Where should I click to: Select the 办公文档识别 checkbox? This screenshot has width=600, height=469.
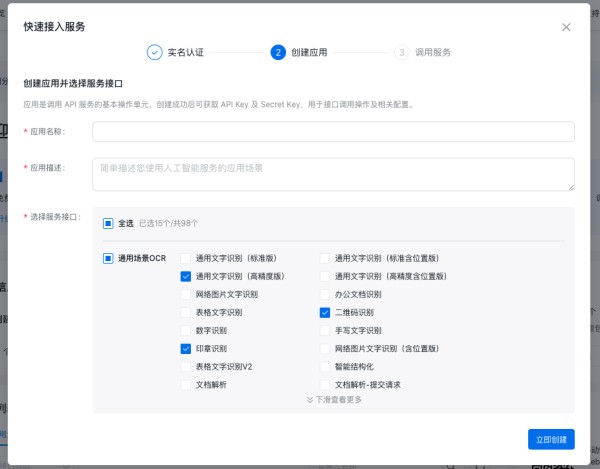coord(325,294)
